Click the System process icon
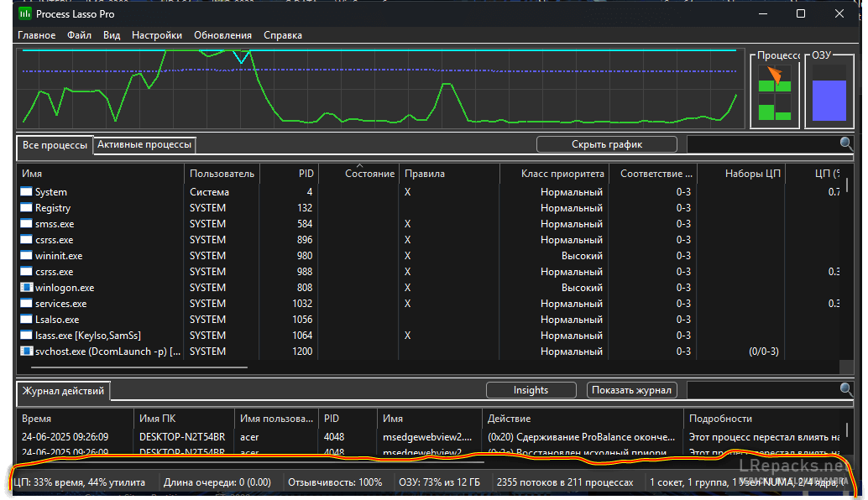Viewport: 868px width, 500px height. [27, 192]
